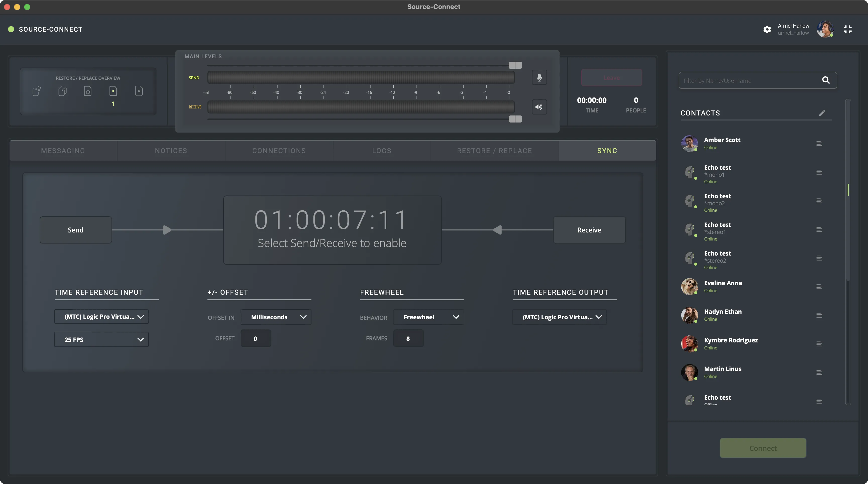Open the Time Reference Input device dropdown

101,317
